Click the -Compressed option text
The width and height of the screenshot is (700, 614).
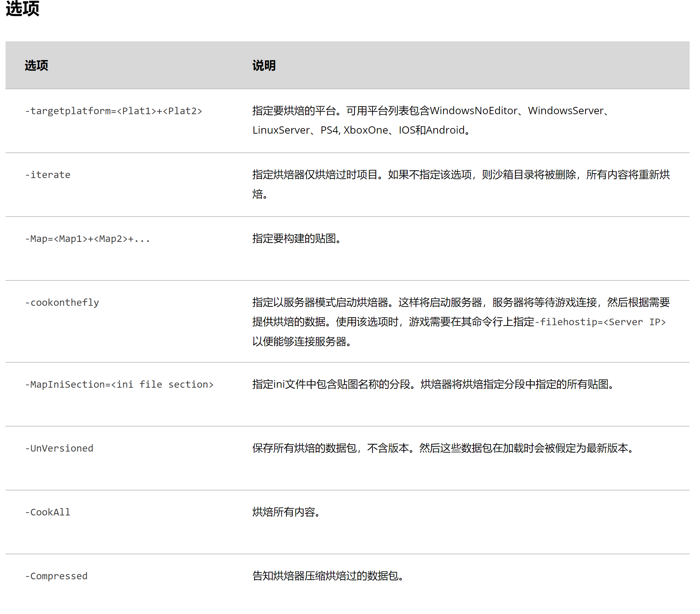56,576
